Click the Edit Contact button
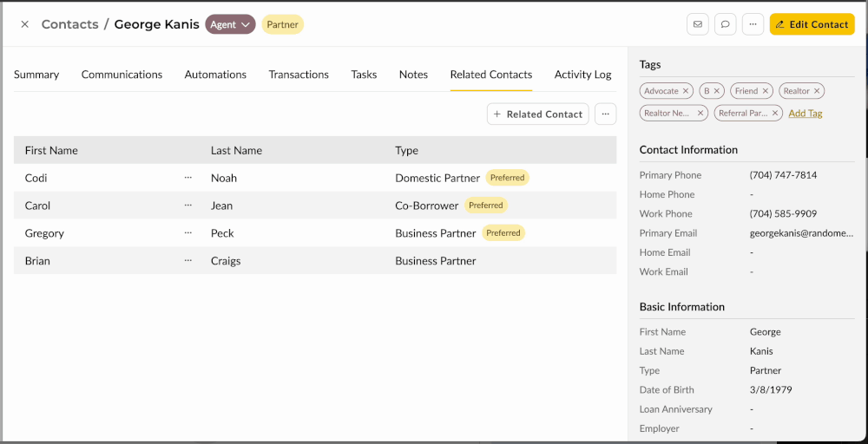Viewport: 868px width, 444px height. (x=812, y=24)
